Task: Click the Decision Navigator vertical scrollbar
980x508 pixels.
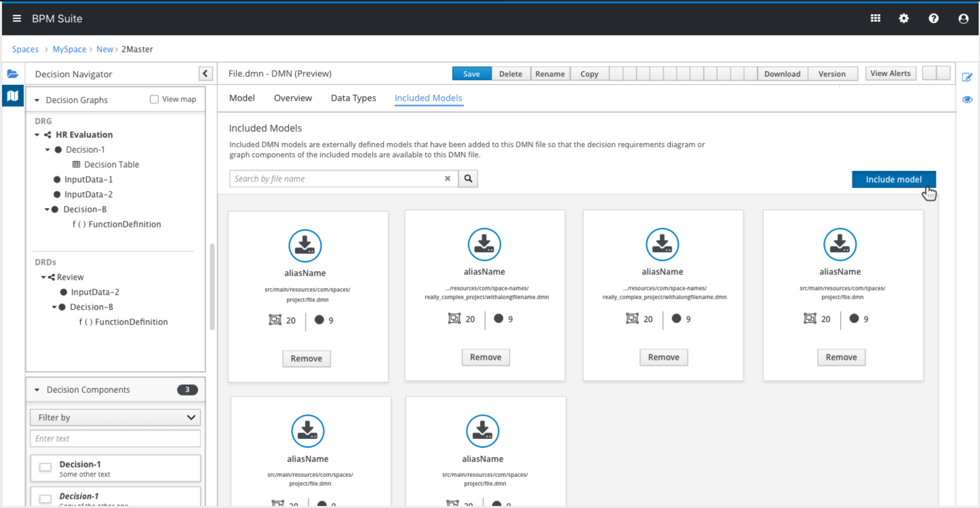Action: (212, 287)
